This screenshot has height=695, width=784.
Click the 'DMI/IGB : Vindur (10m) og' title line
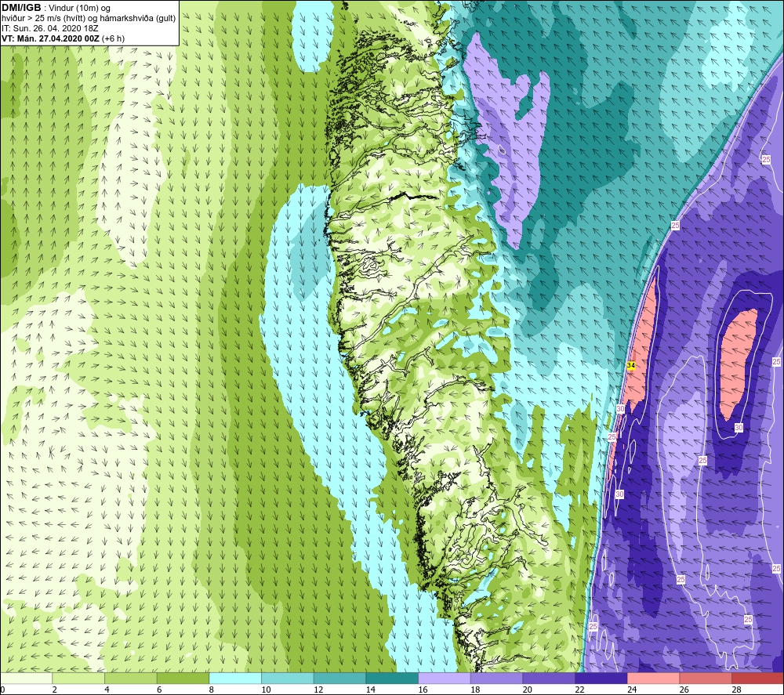coord(56,8)
